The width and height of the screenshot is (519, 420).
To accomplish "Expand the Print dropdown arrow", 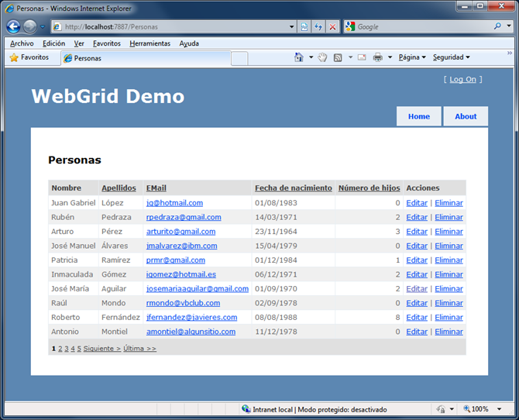I will pos(390,57).
